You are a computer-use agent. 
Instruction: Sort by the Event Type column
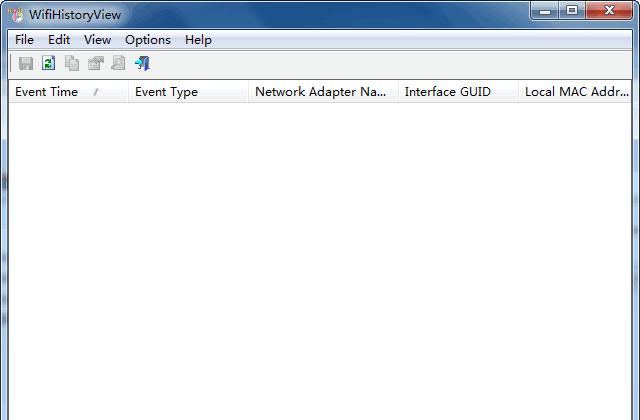coord(188,92)
